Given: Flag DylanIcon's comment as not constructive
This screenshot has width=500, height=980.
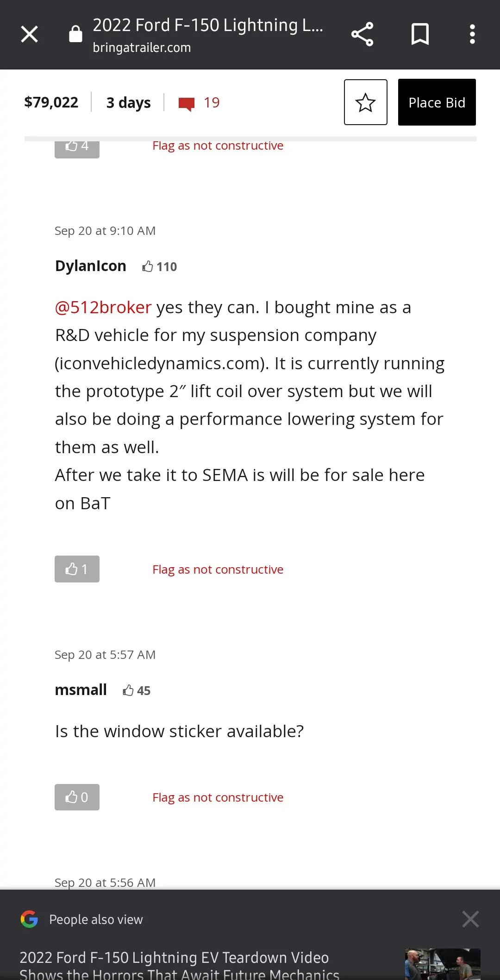Looking at the screenshot, I should click(218, 569).
